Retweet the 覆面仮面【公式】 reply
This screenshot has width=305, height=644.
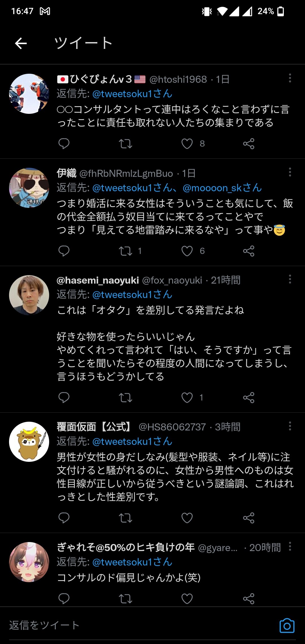coord(126,518)
